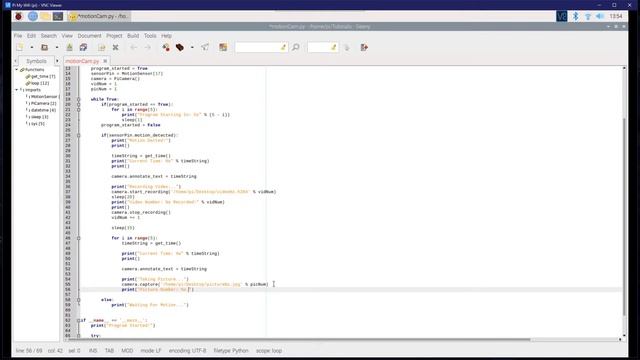Switch to the motionCam.py document tab
This screenshot has height=360, width=640.
(82, 61)
